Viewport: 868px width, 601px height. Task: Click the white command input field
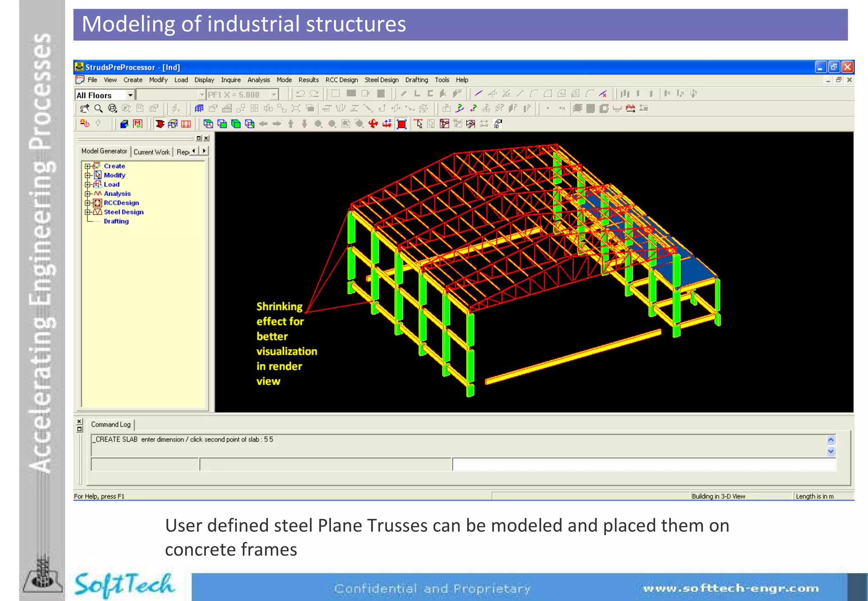(644, 465)
